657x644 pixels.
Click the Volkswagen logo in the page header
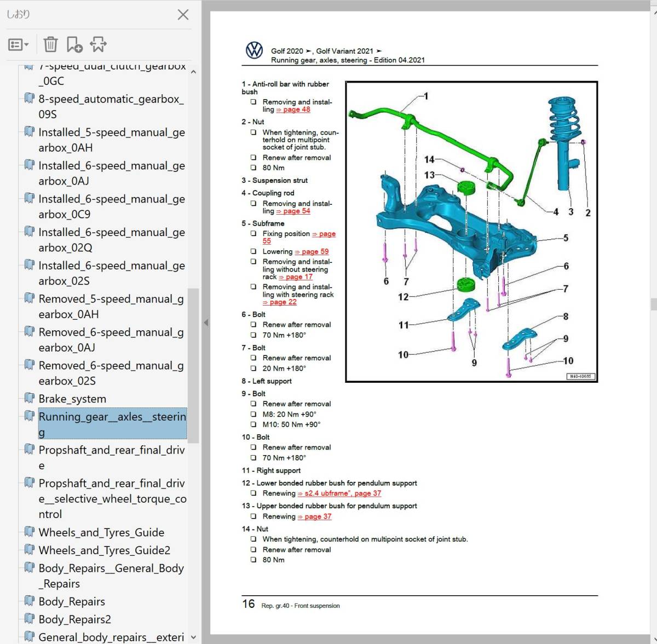click(x=254, y=51)
